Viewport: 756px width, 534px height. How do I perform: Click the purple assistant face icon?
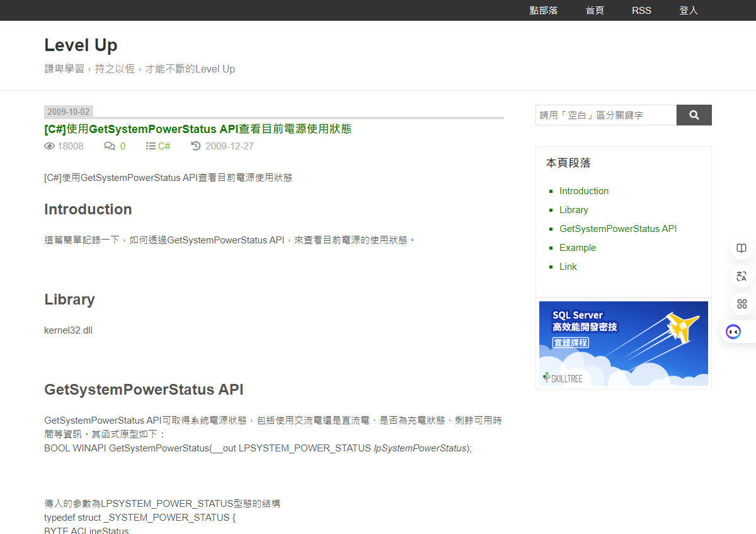pos(733,332)
